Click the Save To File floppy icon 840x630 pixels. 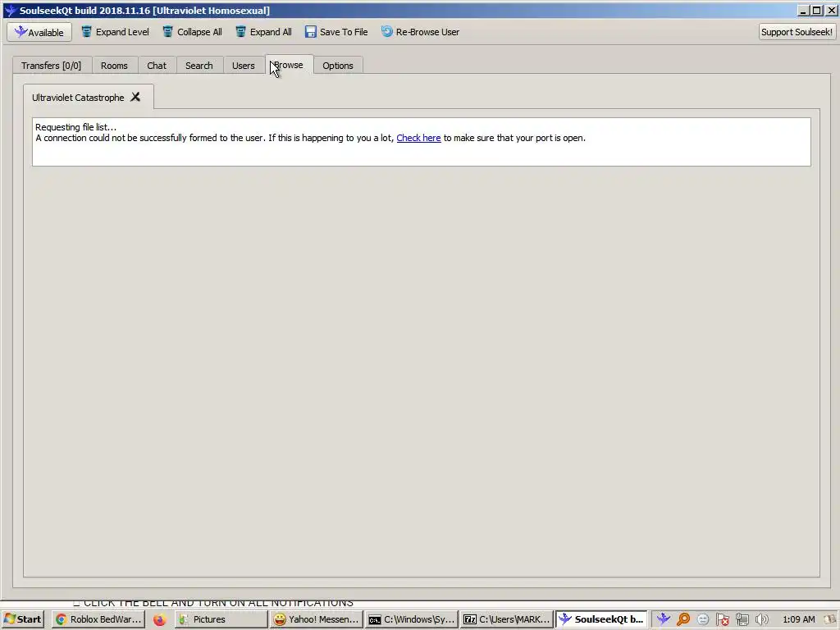coord(311,32)
